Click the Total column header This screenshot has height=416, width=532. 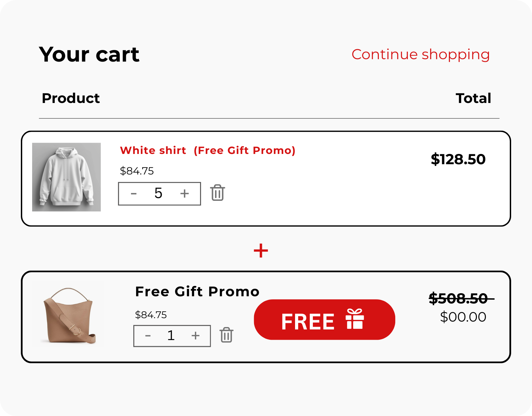click(x=473, y=98)
